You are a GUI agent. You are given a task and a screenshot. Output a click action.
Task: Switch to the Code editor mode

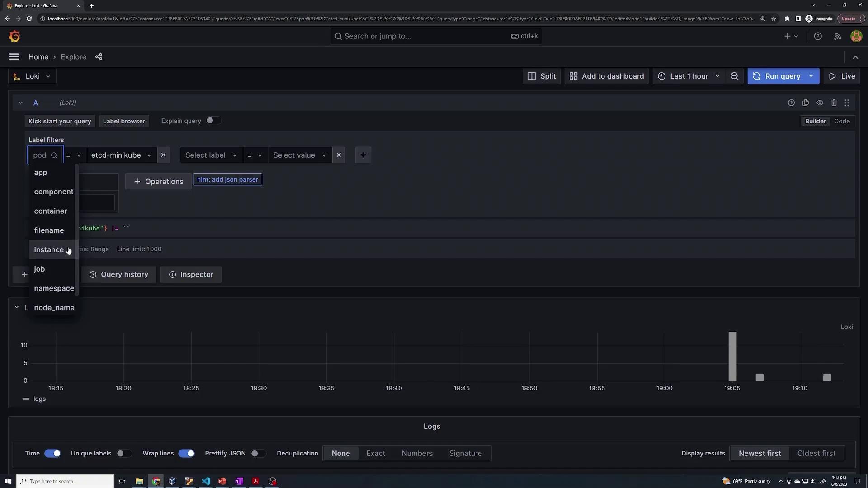coord(842,121)
